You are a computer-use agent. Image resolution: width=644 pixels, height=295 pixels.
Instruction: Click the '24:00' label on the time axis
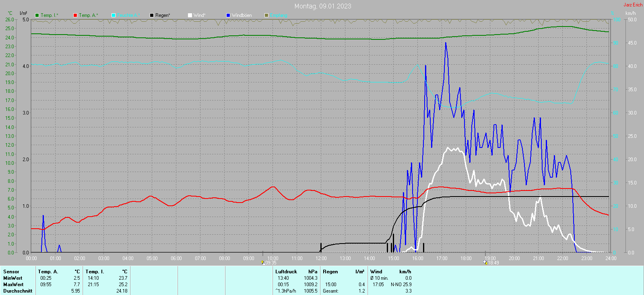611,258
